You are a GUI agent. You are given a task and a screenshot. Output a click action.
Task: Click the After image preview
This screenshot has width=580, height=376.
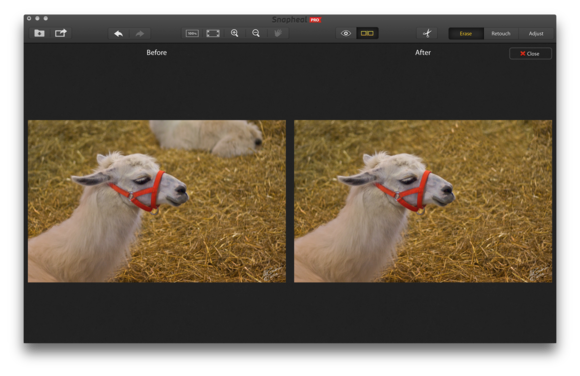423,201
